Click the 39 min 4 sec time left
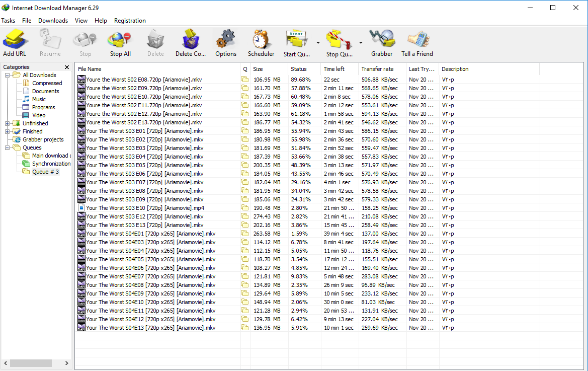 pyautogui.click(x=339, y=234)
